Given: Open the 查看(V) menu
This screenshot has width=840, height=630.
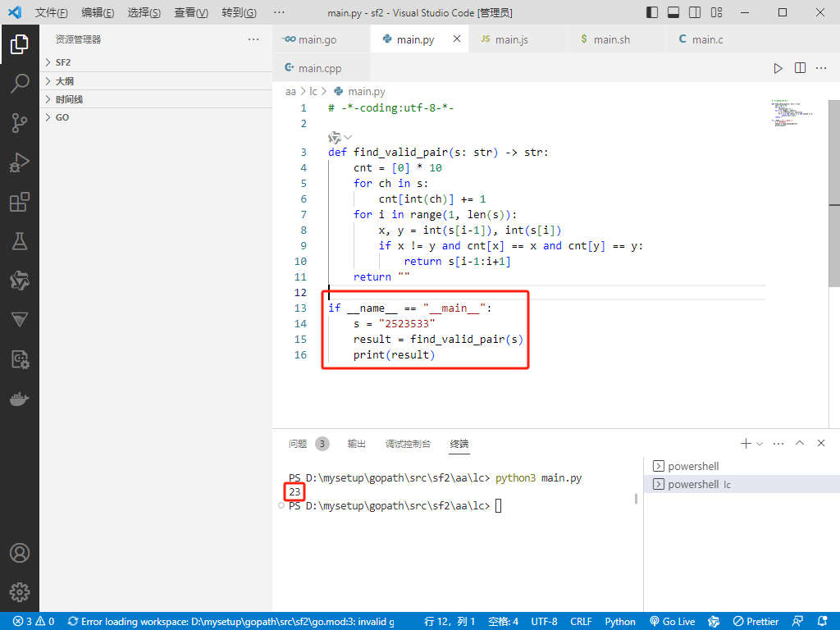Looking at the screenshot, I should 191,13.
